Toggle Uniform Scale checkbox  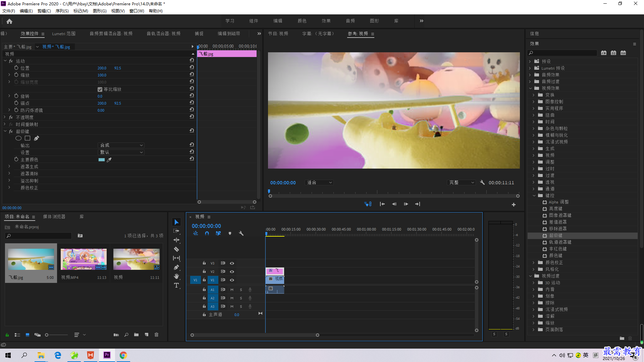point(100,89)
